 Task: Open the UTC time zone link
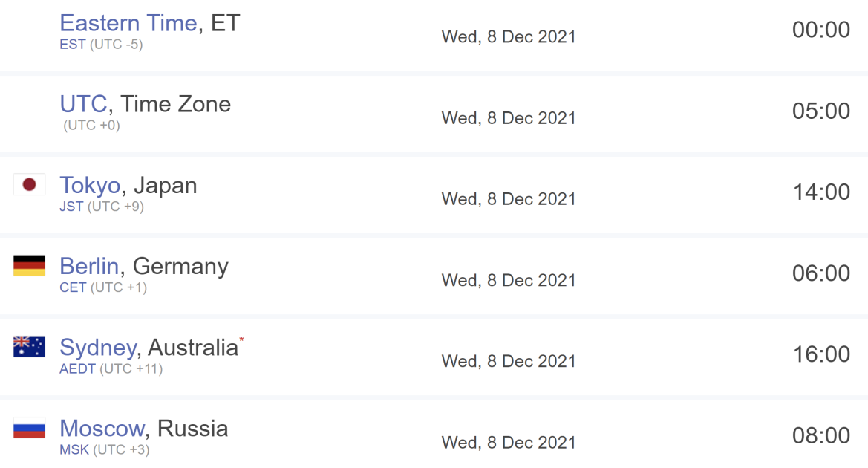[84, 104]
